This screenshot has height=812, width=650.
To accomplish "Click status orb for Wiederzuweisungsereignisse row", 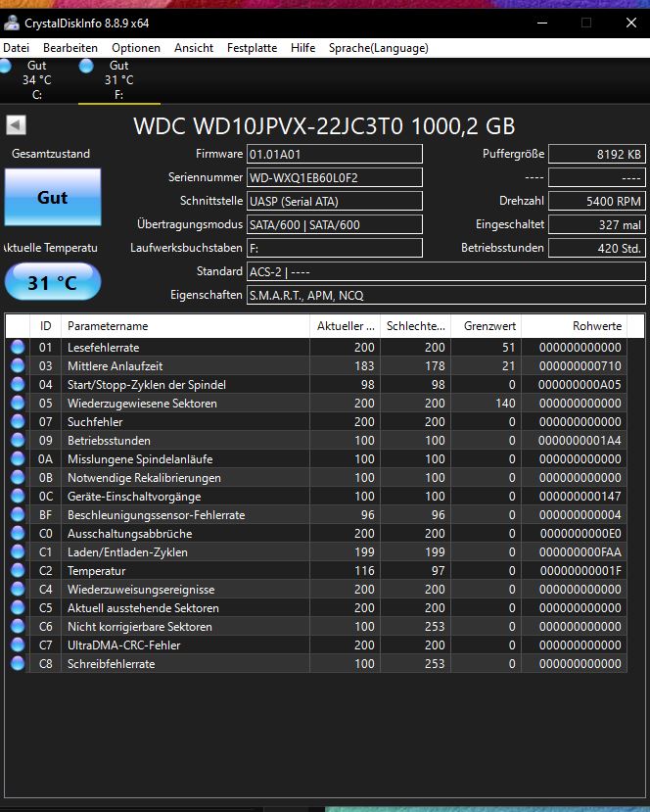I will point(18,590).
